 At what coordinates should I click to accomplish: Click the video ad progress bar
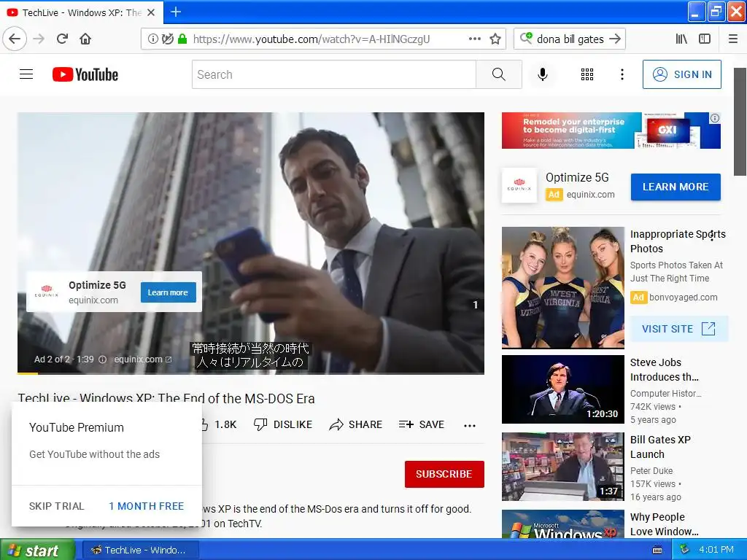tap(251, 373)
